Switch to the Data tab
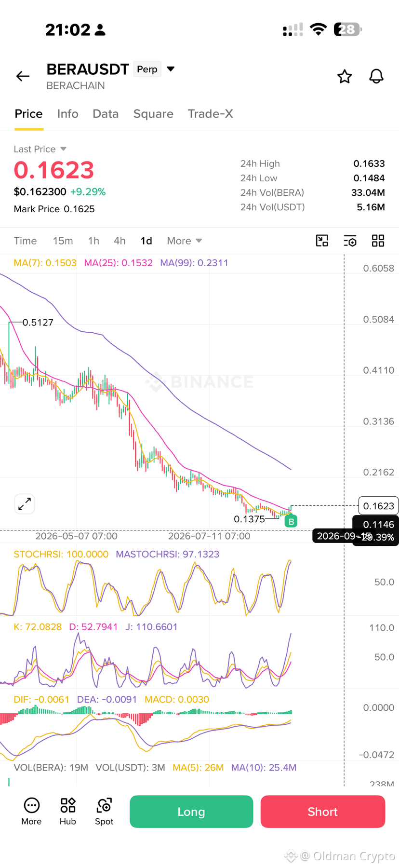Screen dimensions: 399x868 [106, 114]
